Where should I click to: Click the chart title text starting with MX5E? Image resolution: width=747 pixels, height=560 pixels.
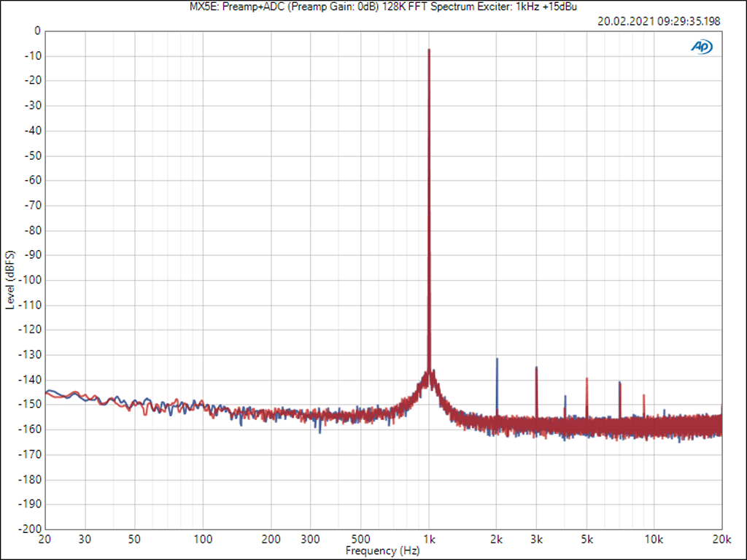pos(373,7)
